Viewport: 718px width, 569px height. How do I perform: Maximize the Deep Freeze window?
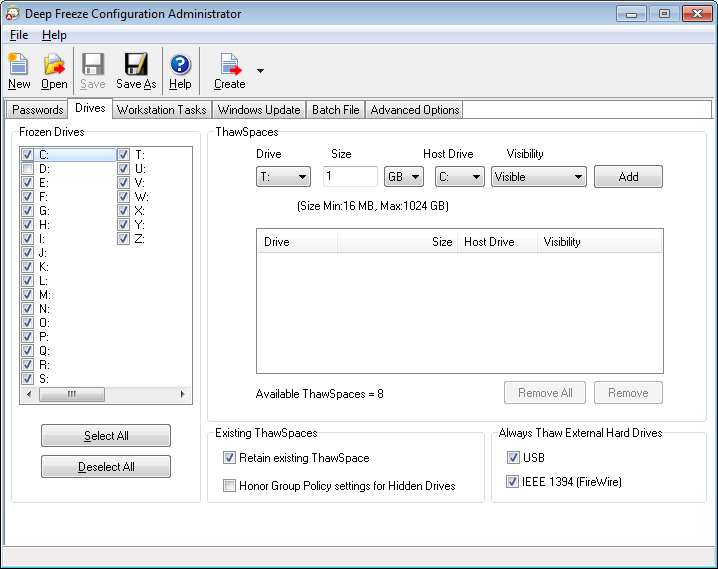[x=664, y=14]
